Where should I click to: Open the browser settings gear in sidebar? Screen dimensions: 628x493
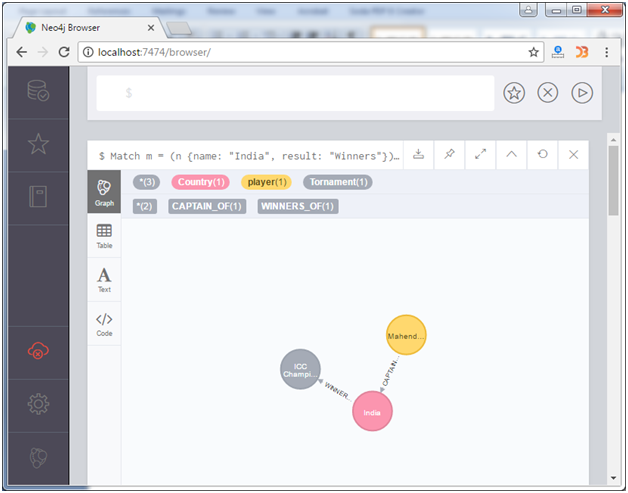click(x=38, y=404)
